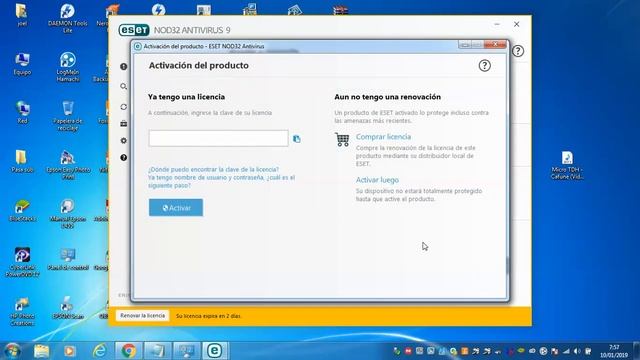Click the taskbar clock showing 7:57

[x=614, y=351]
